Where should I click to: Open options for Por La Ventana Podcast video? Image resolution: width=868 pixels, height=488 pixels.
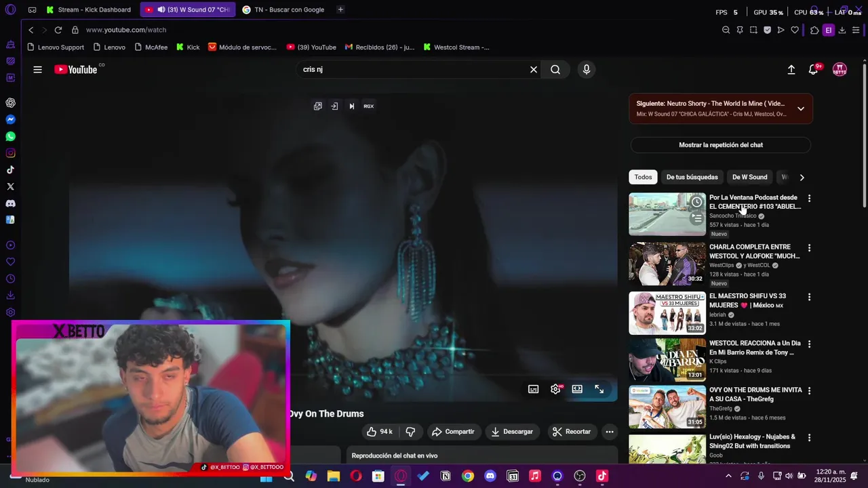click(x=809, y=199)
